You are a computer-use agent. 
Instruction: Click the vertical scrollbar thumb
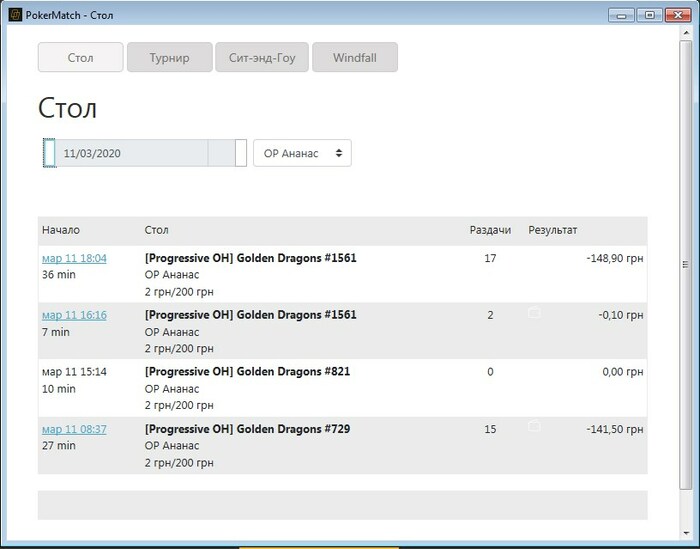click(x=685, y=265)
